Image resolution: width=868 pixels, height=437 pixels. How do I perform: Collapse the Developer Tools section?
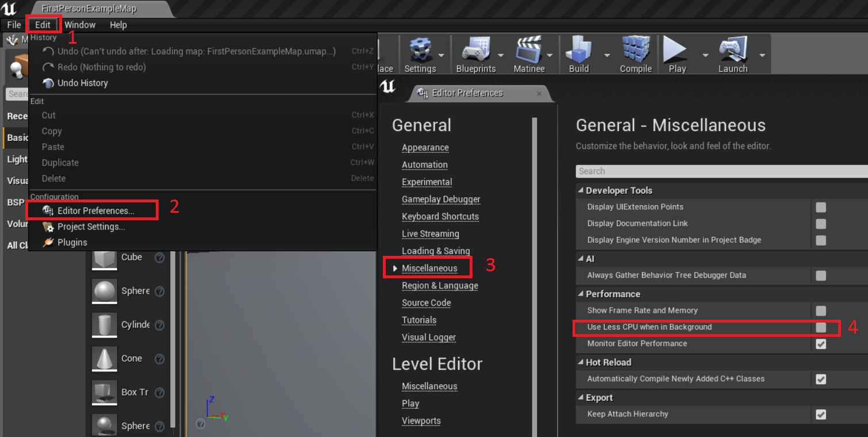pyautogui.click(x=581, y=190)
